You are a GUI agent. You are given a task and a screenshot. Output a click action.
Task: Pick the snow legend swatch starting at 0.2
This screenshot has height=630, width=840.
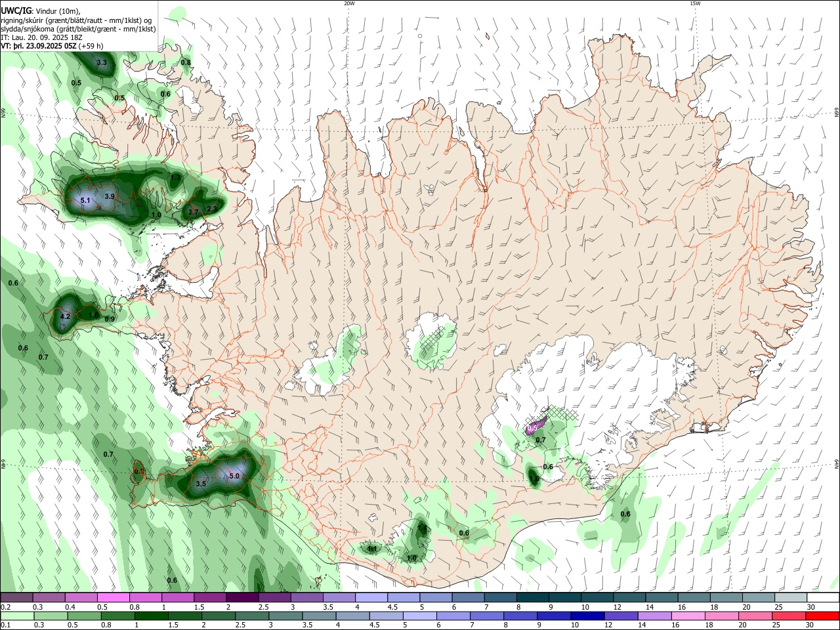point(16,597)
